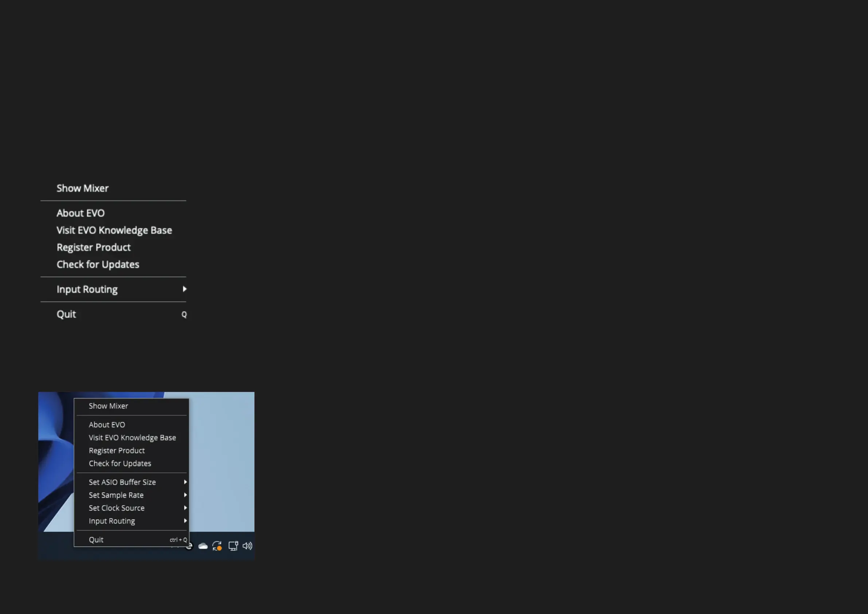The image size is (868, 614).
Task: Select Check for Updates in upper menu
Action: (x=98, y=264)
